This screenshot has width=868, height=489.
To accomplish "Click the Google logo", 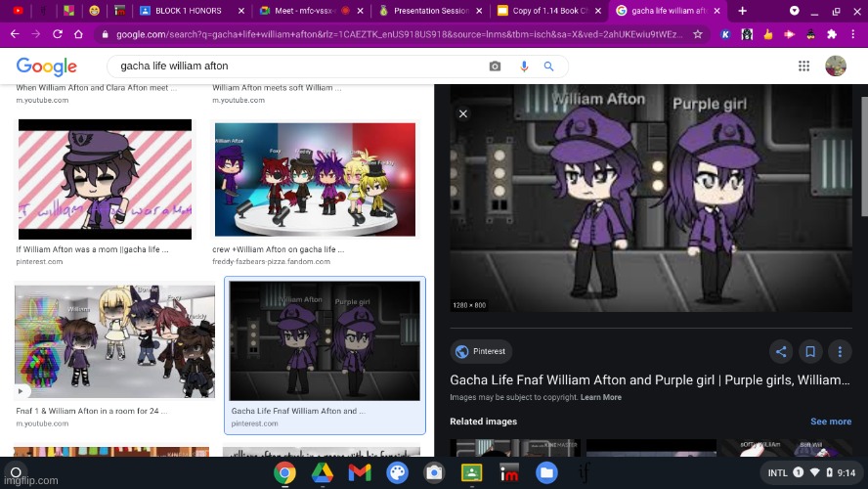I will coord(47,67).
